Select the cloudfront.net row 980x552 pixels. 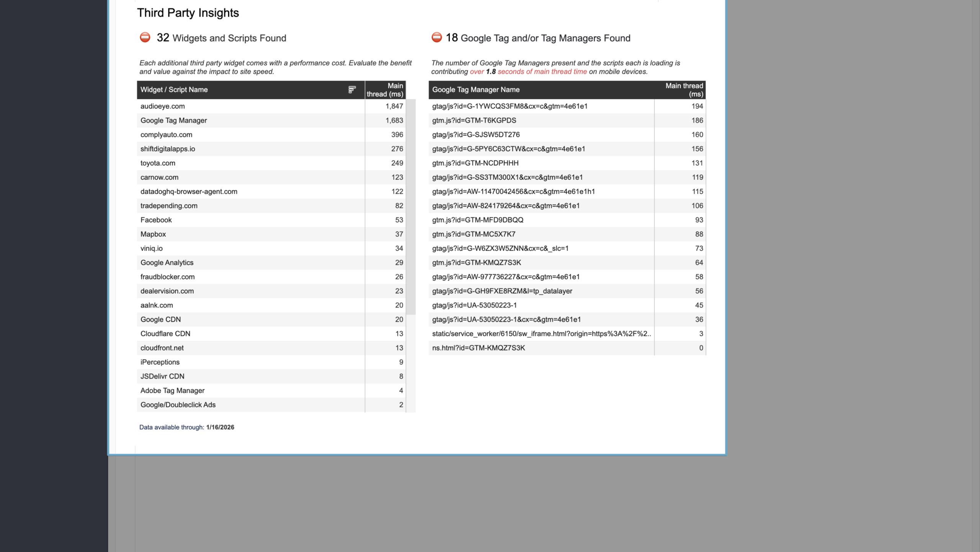click(x=271, y=348)
